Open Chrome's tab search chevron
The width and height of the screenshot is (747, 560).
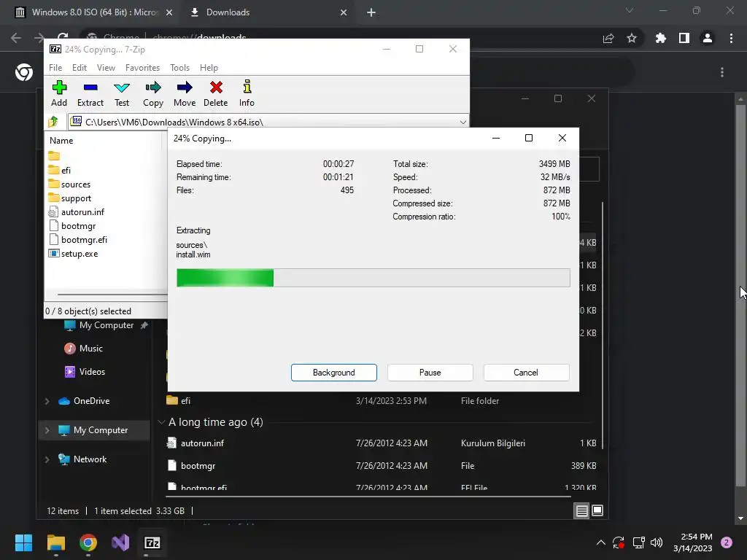[630, 10]
